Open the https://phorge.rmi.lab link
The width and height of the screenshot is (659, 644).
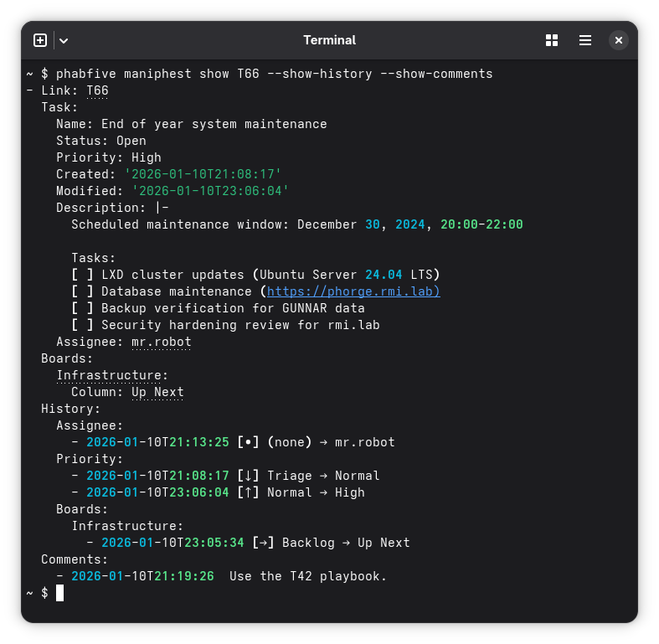click(353, 291)
